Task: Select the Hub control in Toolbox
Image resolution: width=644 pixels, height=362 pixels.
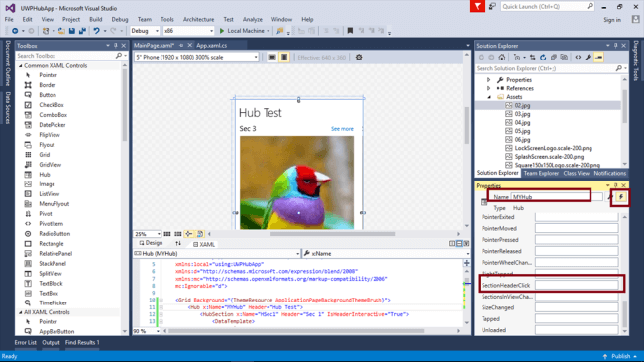Action: click(45, 175)
